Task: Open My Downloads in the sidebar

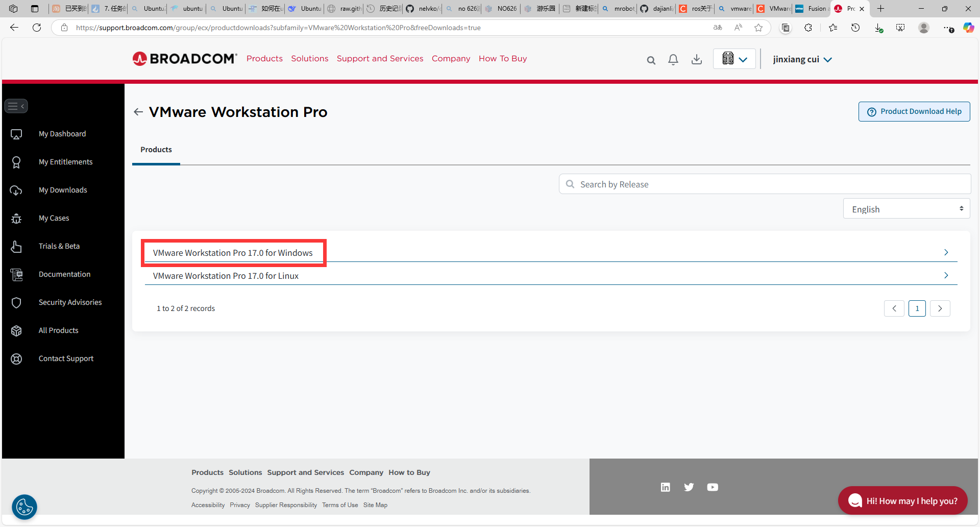Action: coord(63,190)
